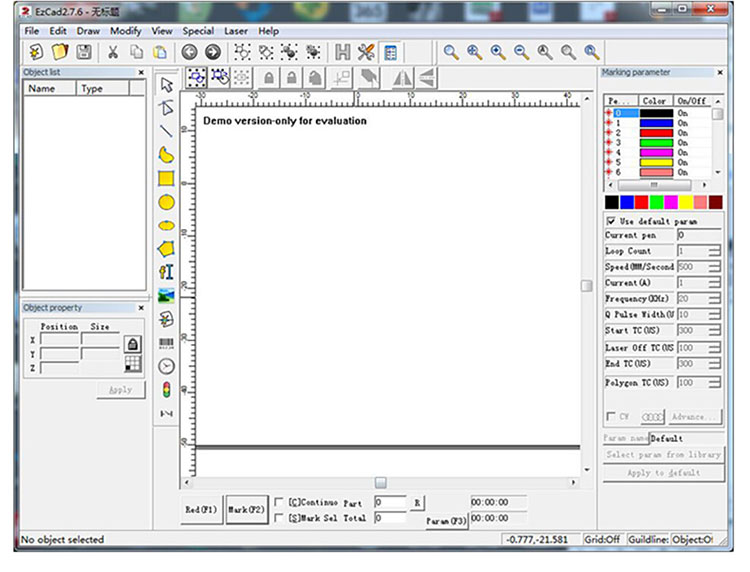Click the Red(F1) button
This screenshot has width=750, height=572.
(x=201, y=510)
